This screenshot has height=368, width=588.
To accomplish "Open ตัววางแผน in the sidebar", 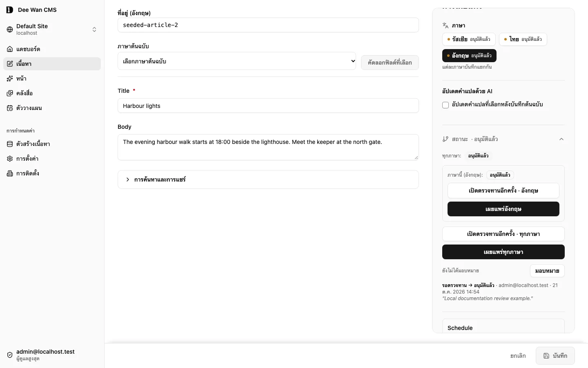I will [52, 108].
